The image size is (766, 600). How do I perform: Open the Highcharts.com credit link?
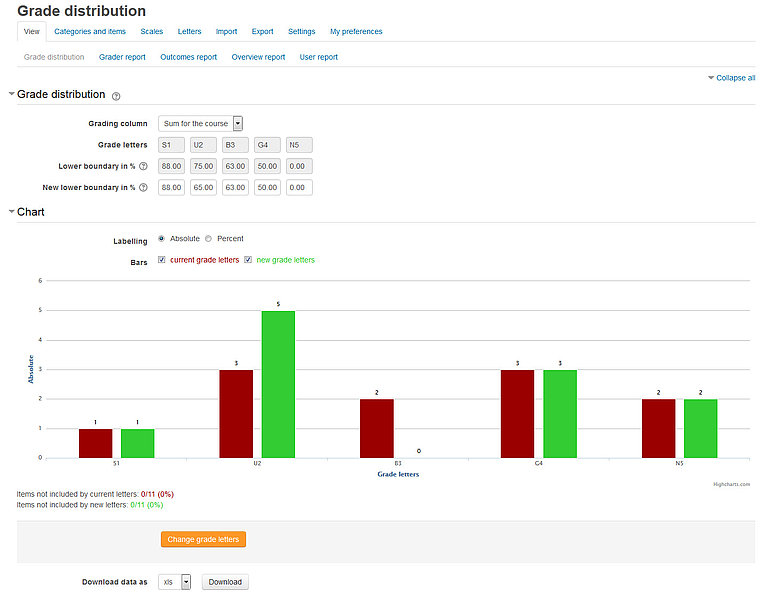[731, 483]
